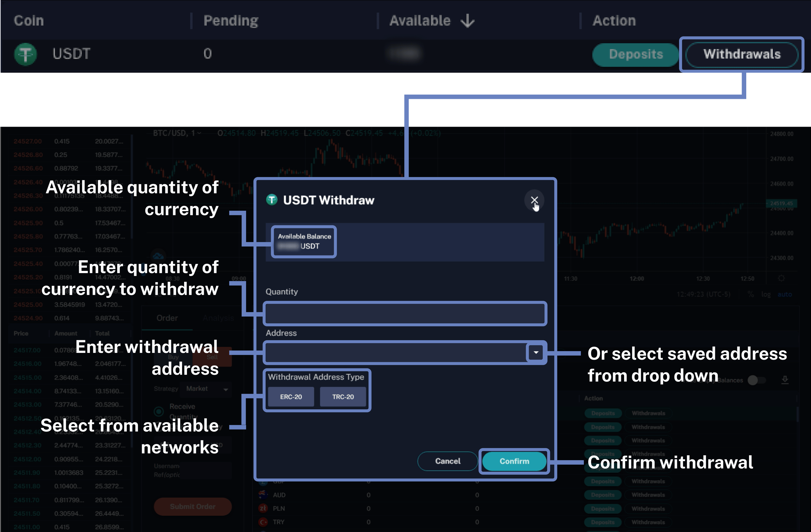Click the order book Total header
Viewport: 811px width, 532px height.
click(x=102, y=333)
